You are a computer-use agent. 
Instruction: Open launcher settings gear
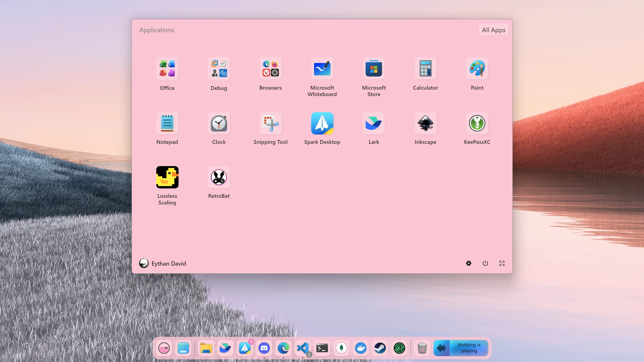(x=468, y=263)
